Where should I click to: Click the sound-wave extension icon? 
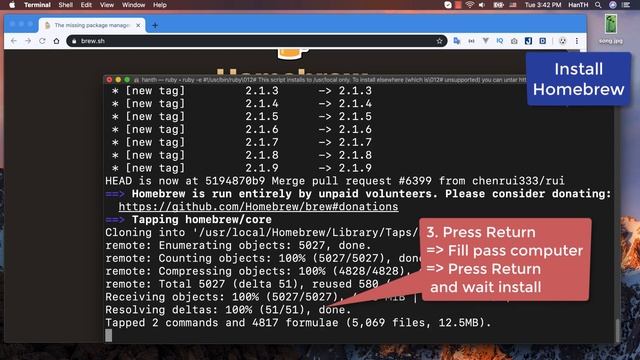tap(471, 41)
